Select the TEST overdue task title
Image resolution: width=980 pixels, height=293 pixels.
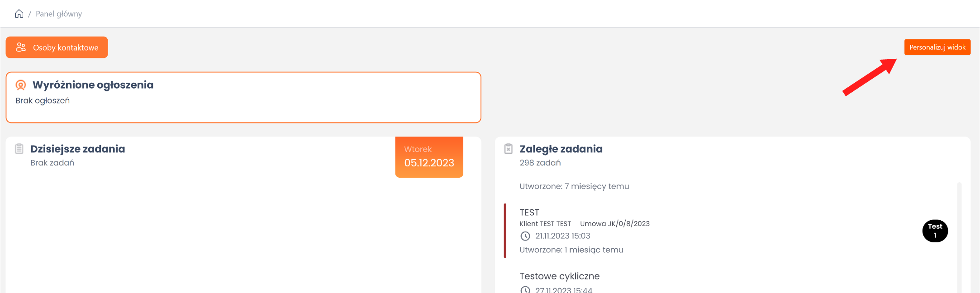(x=529, y=213)
